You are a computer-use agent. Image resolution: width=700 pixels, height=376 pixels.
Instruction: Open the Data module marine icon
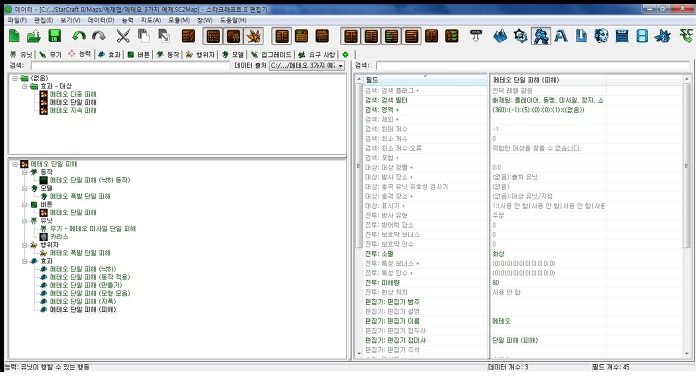541,36
